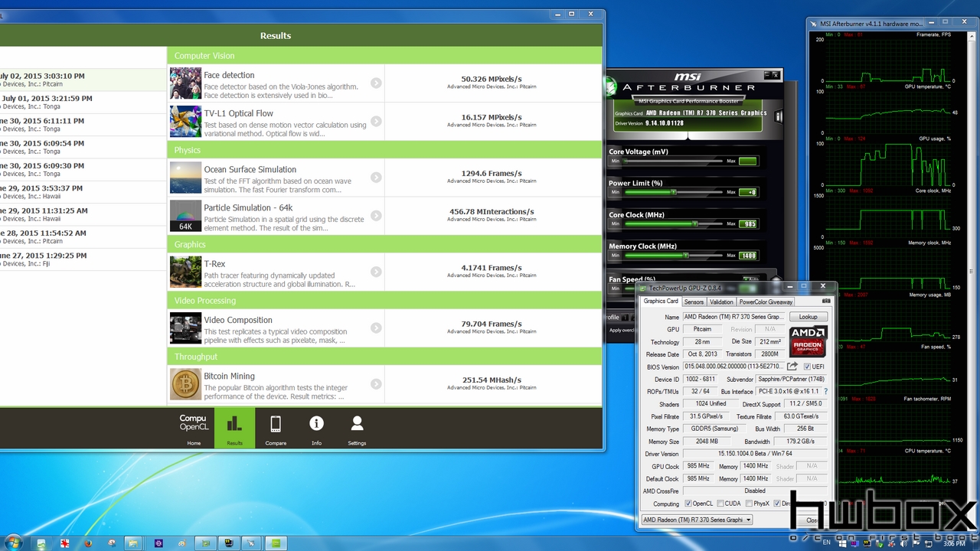Screen dimensions: 980x551
Task: Select the 1:29:25 PM Fiji result
Action: pyautogui.click(x=83, y=259)
